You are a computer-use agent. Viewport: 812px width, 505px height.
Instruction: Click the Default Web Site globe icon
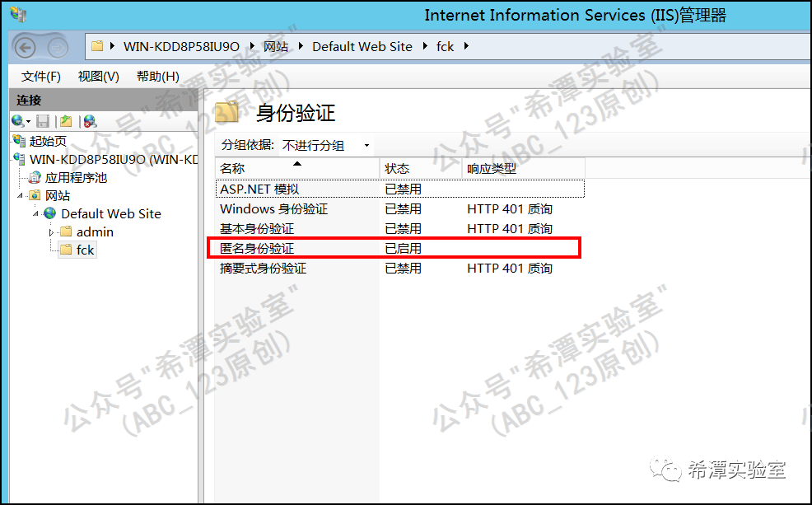pyautogui.click(x=50, y=213)
